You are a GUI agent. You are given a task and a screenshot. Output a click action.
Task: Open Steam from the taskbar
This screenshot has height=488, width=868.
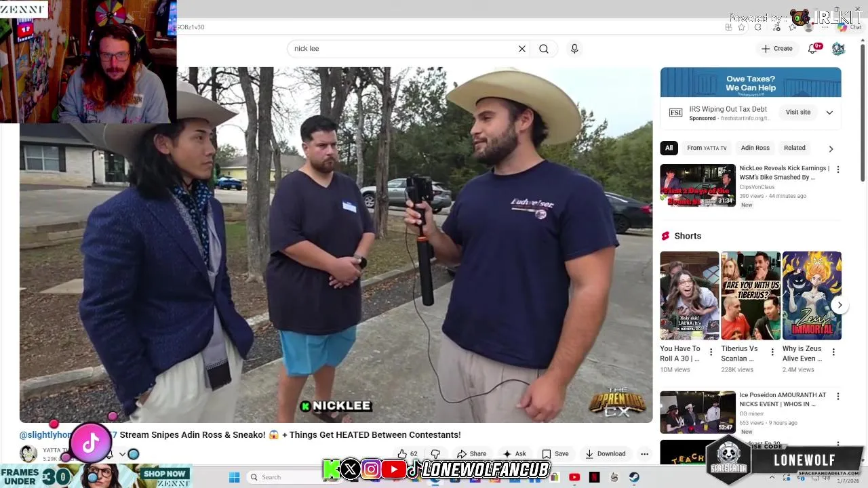(x=634, y=477)
